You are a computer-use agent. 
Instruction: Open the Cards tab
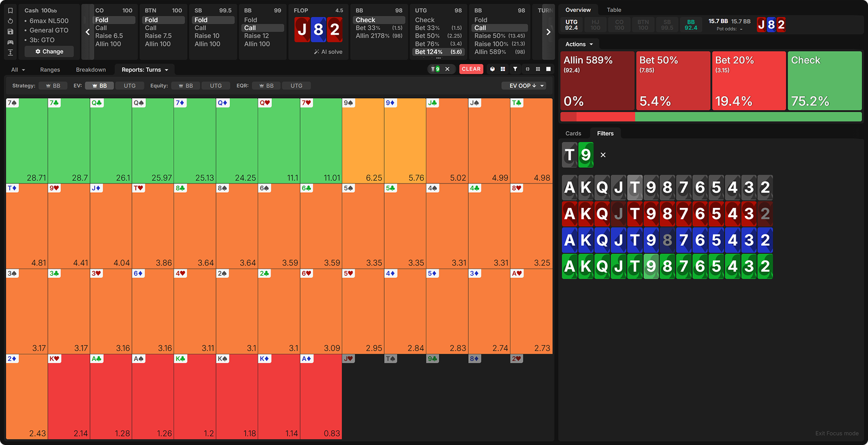point(573,133)
